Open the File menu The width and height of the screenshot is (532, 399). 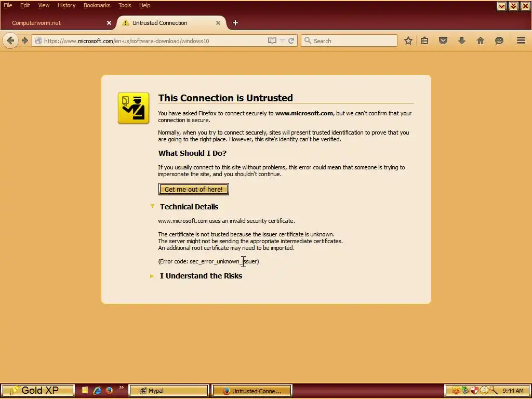8,5
